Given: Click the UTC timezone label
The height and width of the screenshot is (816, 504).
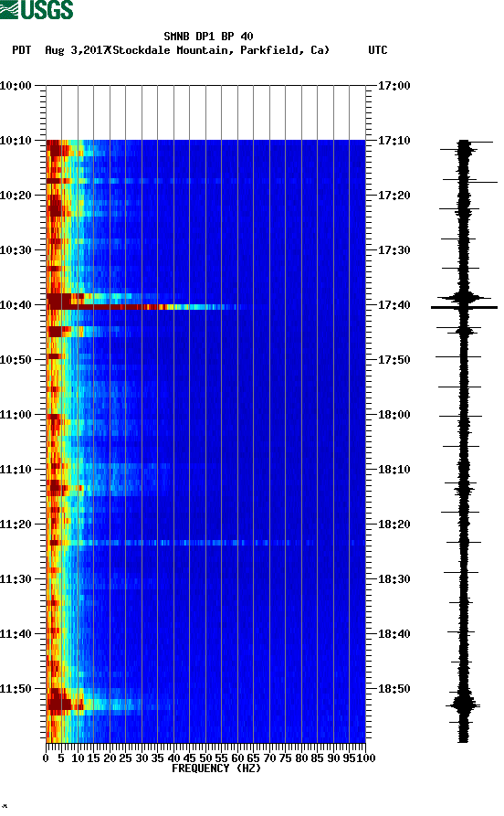Looking at the screenshot, I should tap(378, 50).
